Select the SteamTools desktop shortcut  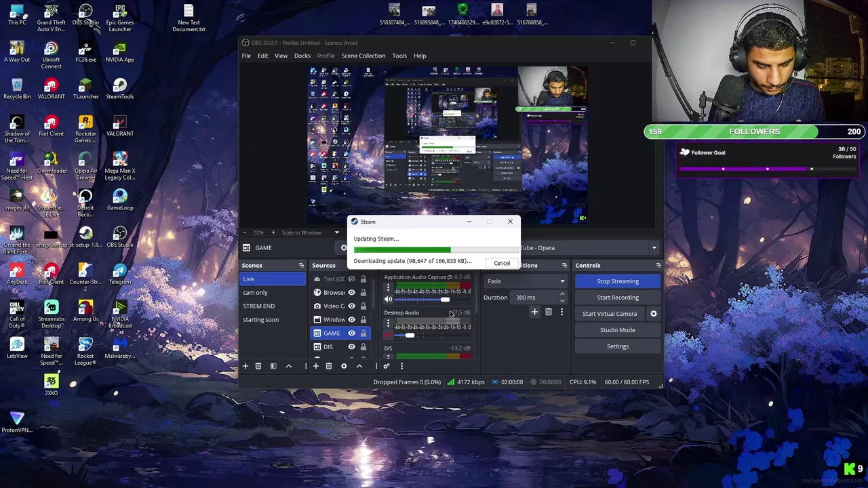click(x=120, y=89)
